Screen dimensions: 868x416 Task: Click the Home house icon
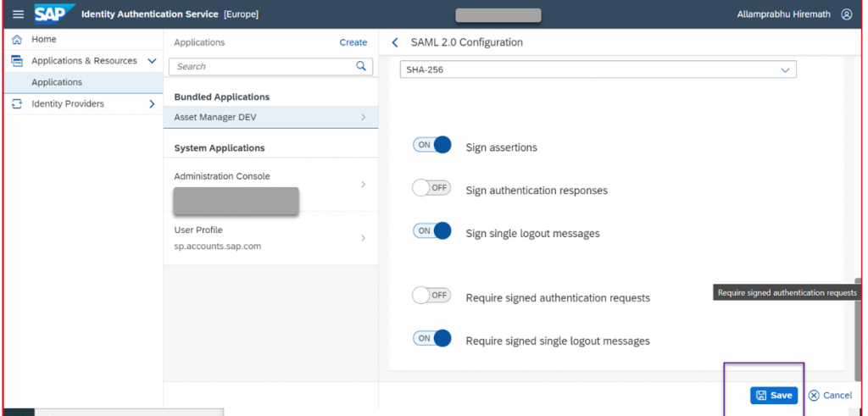(x=17, y=39)
